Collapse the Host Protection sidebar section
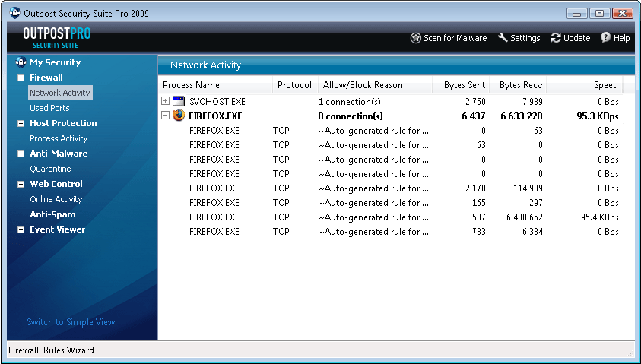 pos(21,123)
